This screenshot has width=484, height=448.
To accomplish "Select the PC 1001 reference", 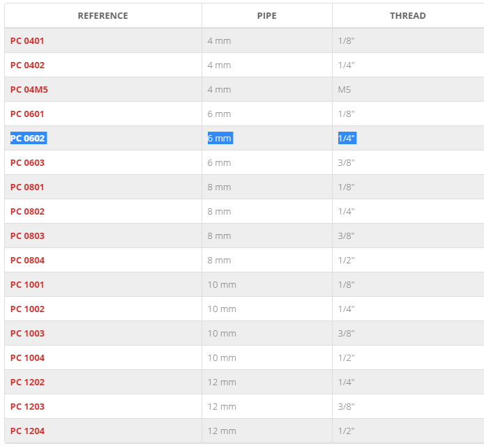I will (x=27, y=284).
